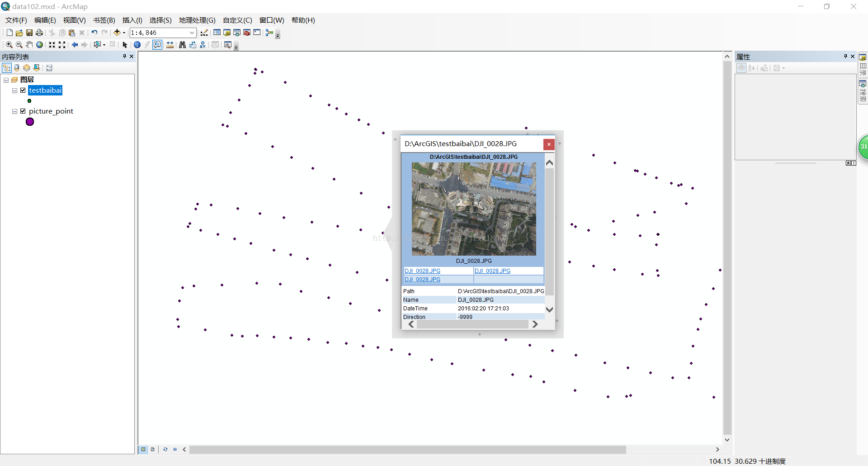This screenshot has height=466, width=868.
Task: Zoom to Full Extent globe icon
Action: pos(40,45)
